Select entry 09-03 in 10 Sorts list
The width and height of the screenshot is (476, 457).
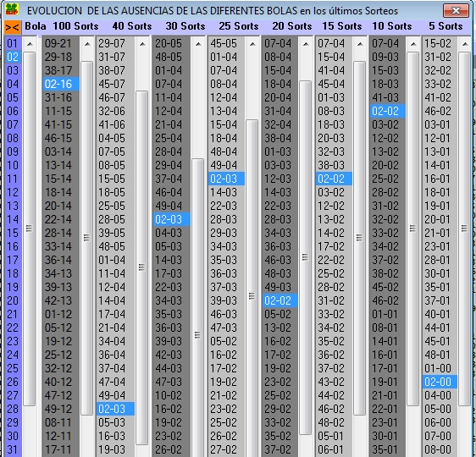(387, 57)
